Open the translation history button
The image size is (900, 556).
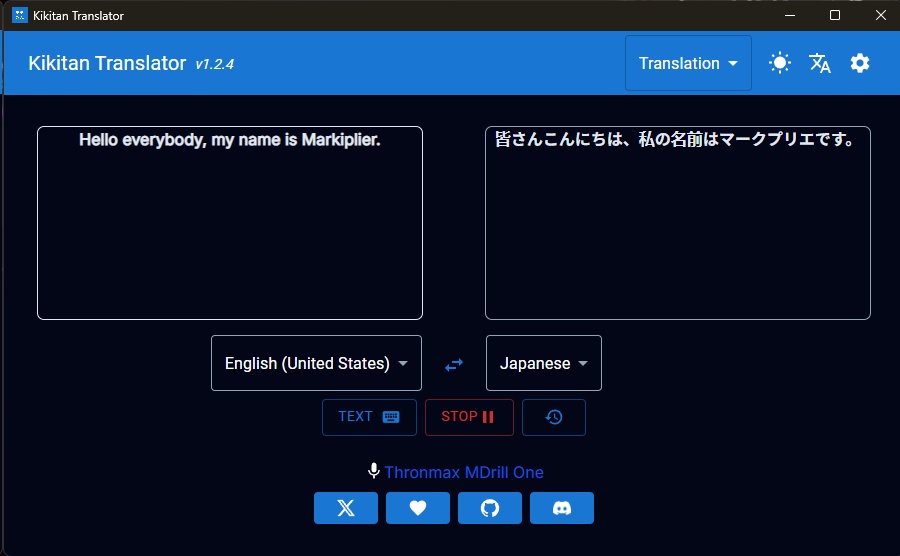pyautogui.click(x=554, y=417)
